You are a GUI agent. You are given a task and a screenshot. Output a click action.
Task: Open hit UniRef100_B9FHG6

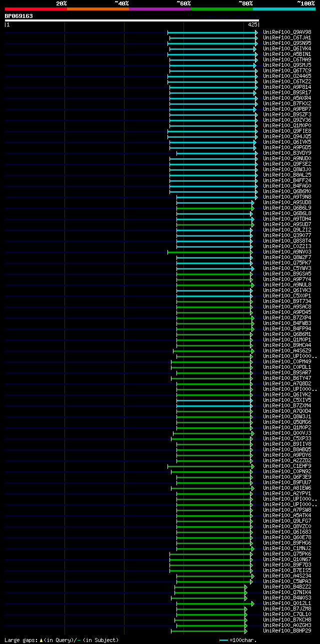tap(287, 543)
